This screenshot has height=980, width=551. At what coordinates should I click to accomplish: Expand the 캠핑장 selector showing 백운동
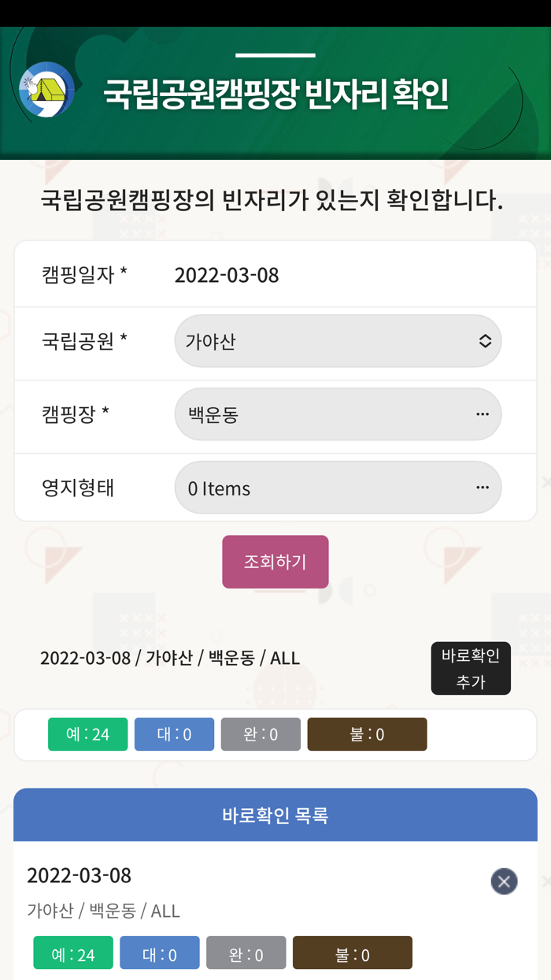(338, 414)
